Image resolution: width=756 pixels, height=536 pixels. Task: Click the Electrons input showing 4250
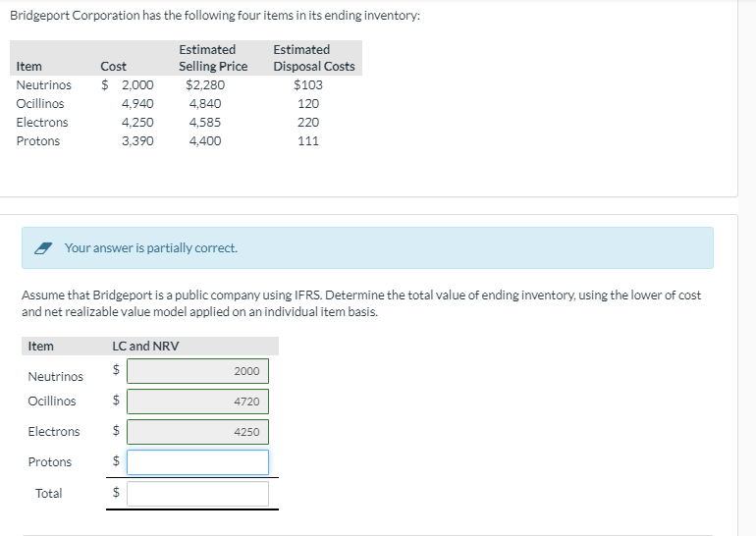pyautogui.click(x=197, y=432)
